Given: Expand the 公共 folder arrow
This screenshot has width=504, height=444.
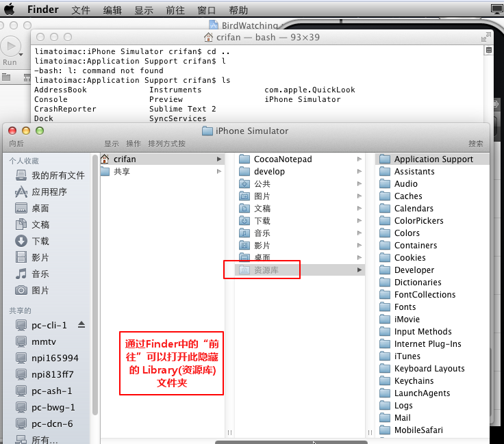Looking at the screenshot, I should [x=360, y=183].
